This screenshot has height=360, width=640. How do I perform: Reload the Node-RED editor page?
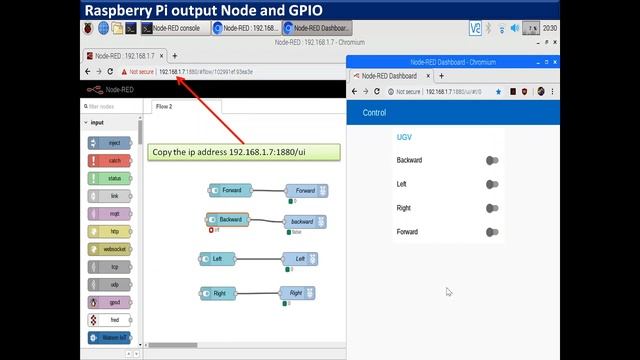pyautogui.click(x=110, y=71)
